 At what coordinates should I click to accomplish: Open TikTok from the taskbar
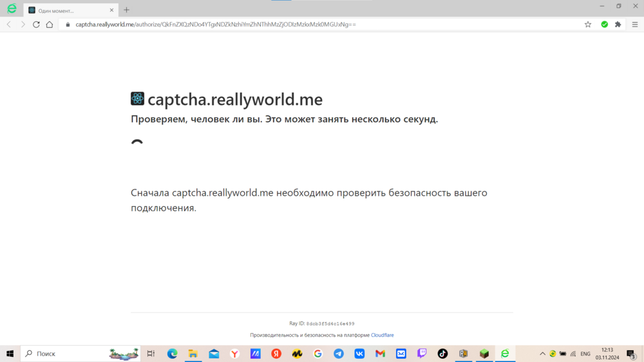click(x=442, y=354)
